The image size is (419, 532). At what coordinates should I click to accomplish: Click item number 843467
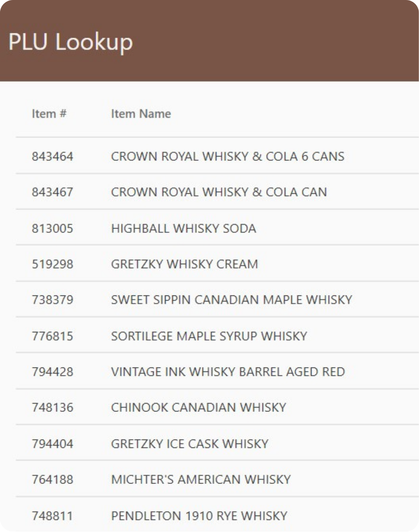[52, 192]
